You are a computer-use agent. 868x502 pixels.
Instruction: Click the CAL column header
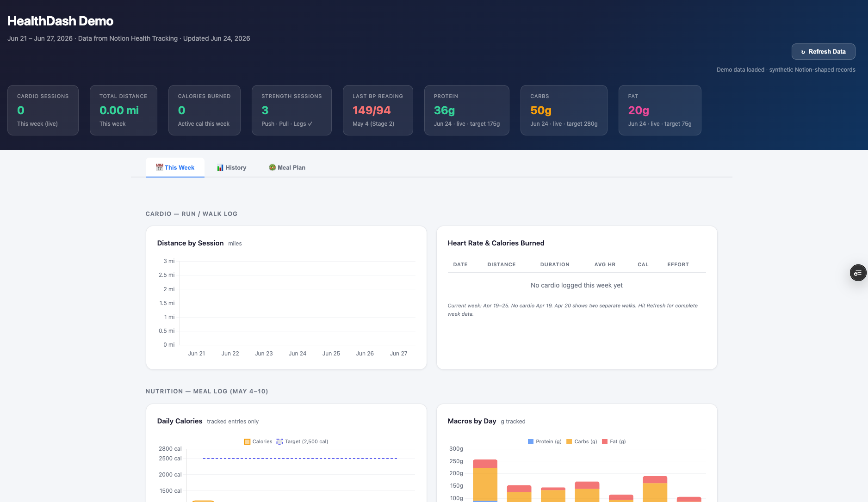click(643, 264)
